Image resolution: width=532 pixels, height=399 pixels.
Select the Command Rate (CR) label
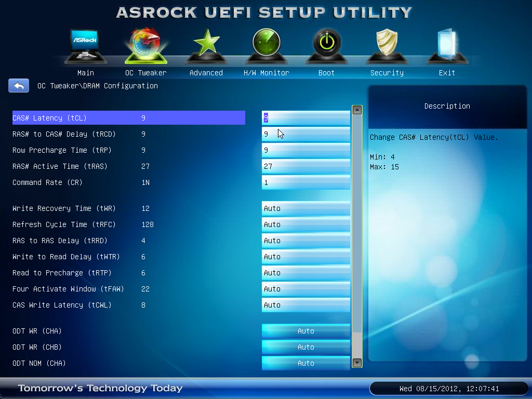pos(47,182)
